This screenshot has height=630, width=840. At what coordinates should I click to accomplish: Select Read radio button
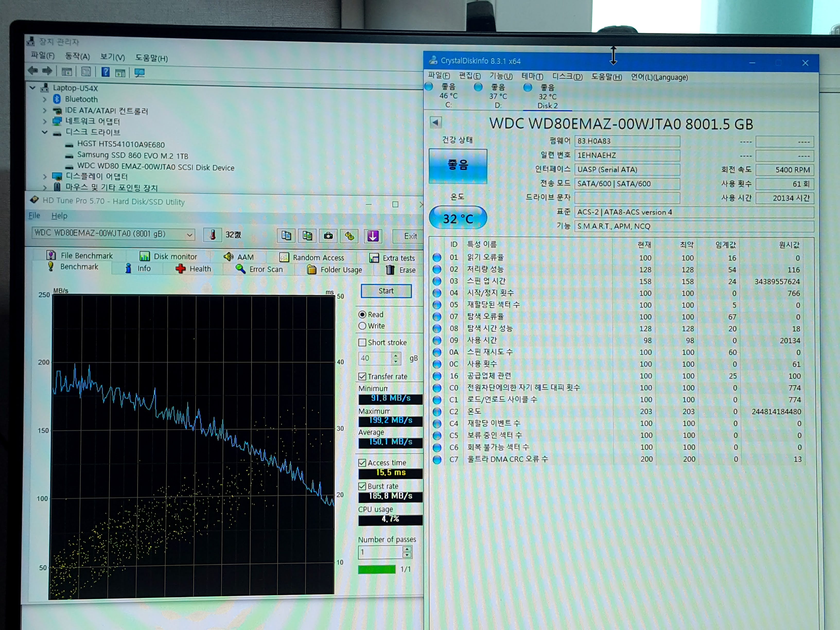tap(362, 314)
